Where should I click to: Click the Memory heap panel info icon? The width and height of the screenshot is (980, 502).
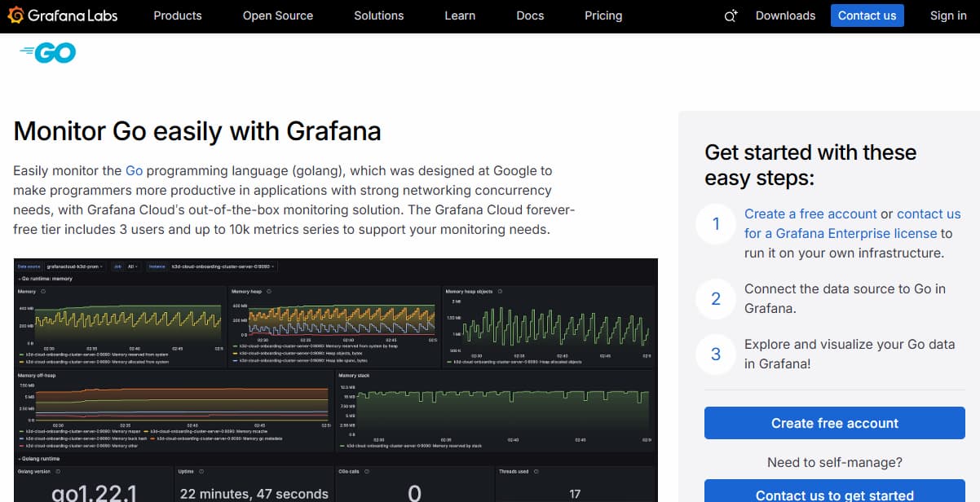271,291
